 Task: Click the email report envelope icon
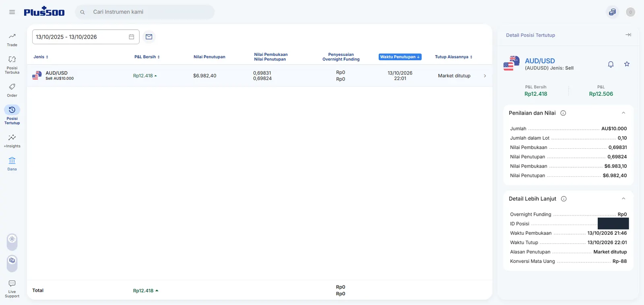(149, 37)
